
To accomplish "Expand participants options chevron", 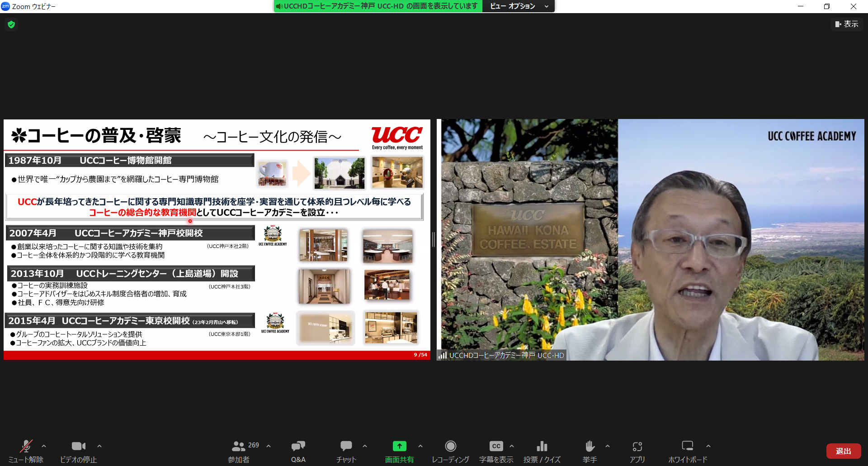I will [x=269, y=446].
